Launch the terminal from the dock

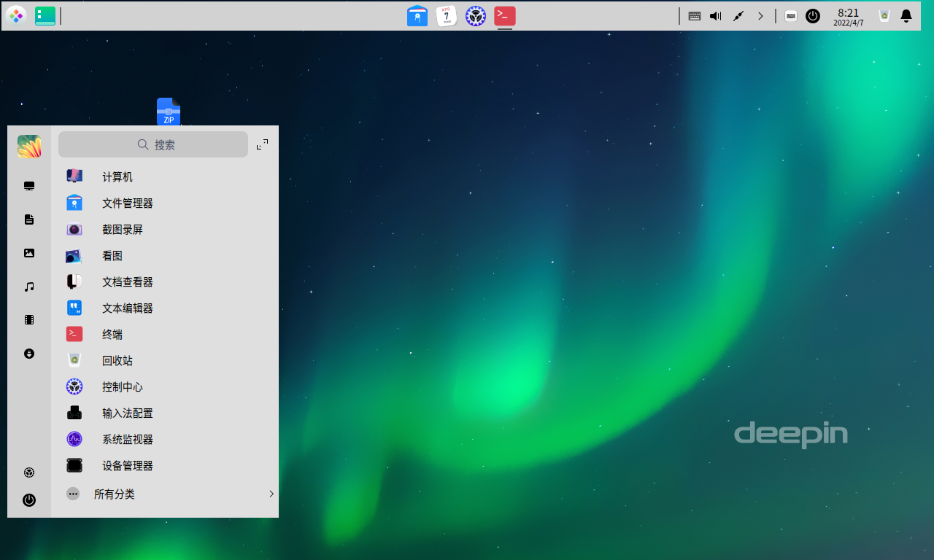pos(504,15)
